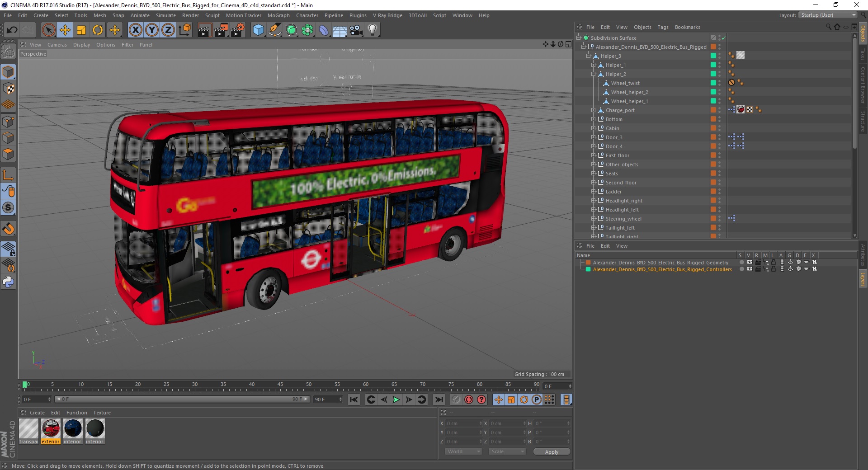Add a Camera object
868x470 pixels.
pos(356,30)
